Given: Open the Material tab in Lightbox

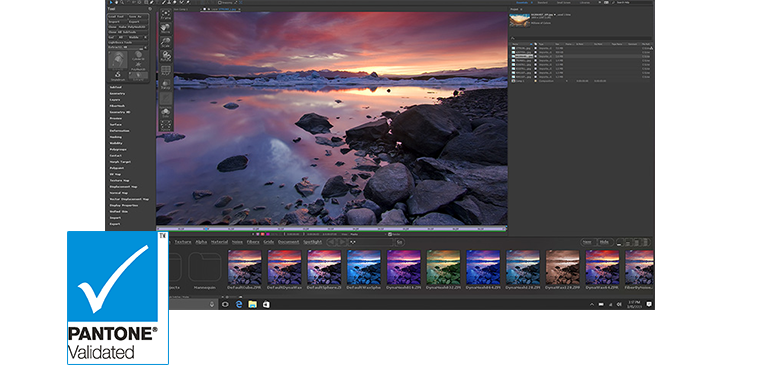Looking at the screenshot, I should tap(219, 241).
